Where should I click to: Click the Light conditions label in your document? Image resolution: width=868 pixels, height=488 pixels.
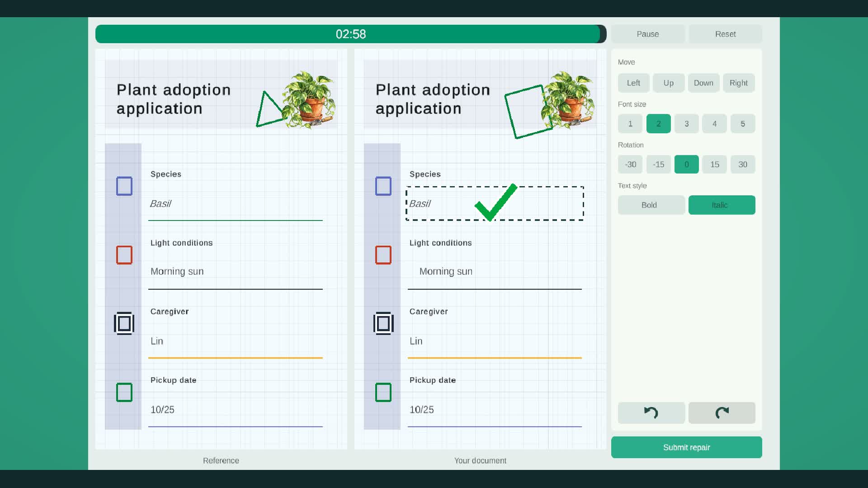[441, 243]
